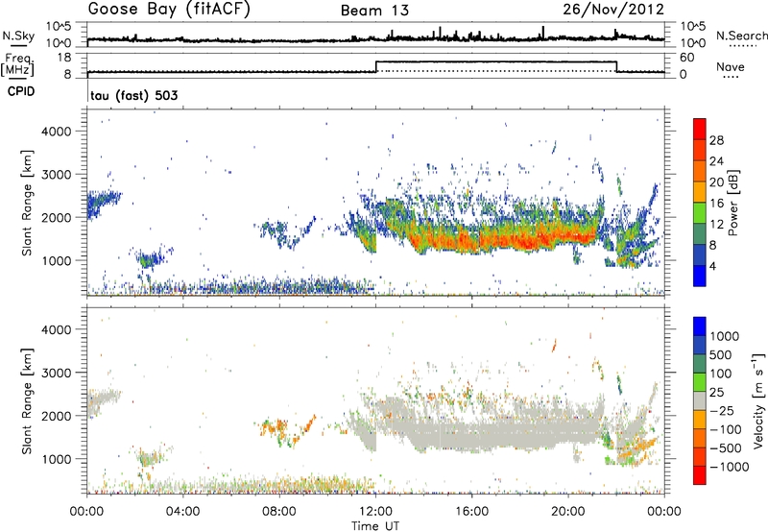Click the "16" label on Power colorbar
This screenshot has width=768, height=532.
716,204
